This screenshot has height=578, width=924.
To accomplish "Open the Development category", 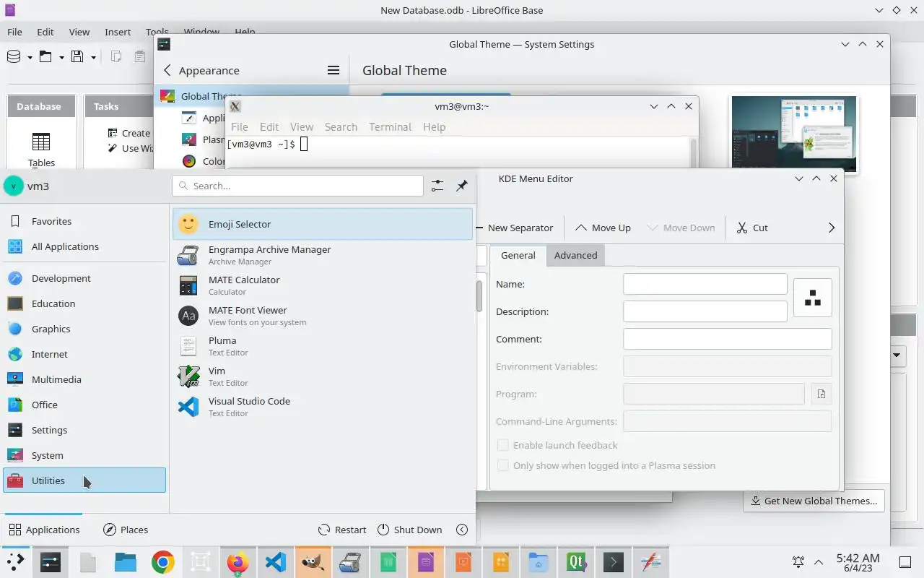I will click(84, 278).
